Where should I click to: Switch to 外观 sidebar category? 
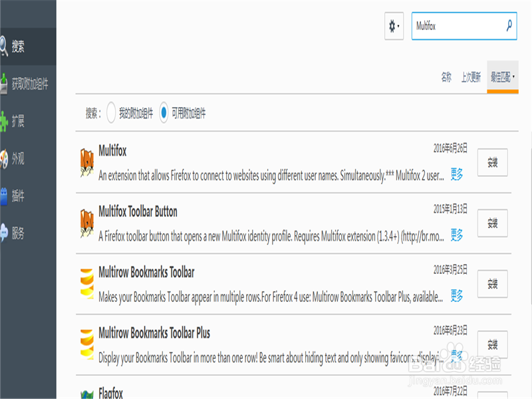point(28,158)
